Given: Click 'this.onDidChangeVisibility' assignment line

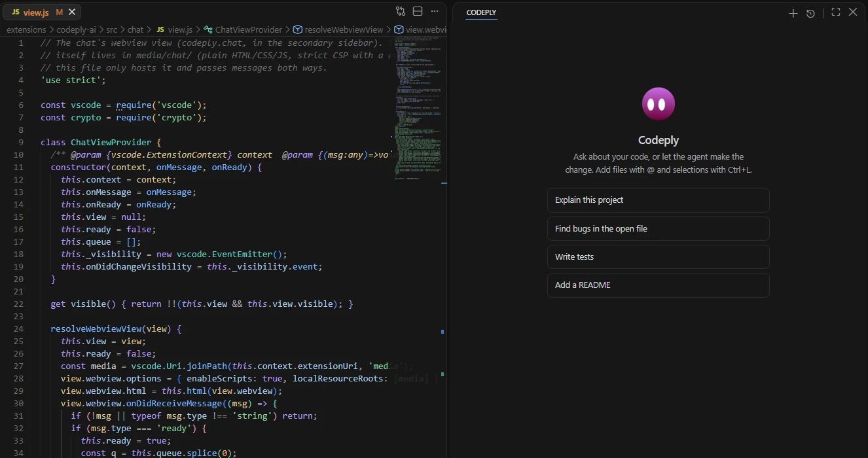Looking at the screenshot, I should 192,266.
